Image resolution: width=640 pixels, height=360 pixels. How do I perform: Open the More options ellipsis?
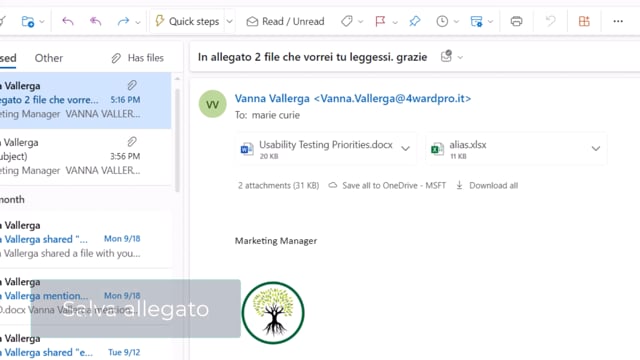pos(618,21)
